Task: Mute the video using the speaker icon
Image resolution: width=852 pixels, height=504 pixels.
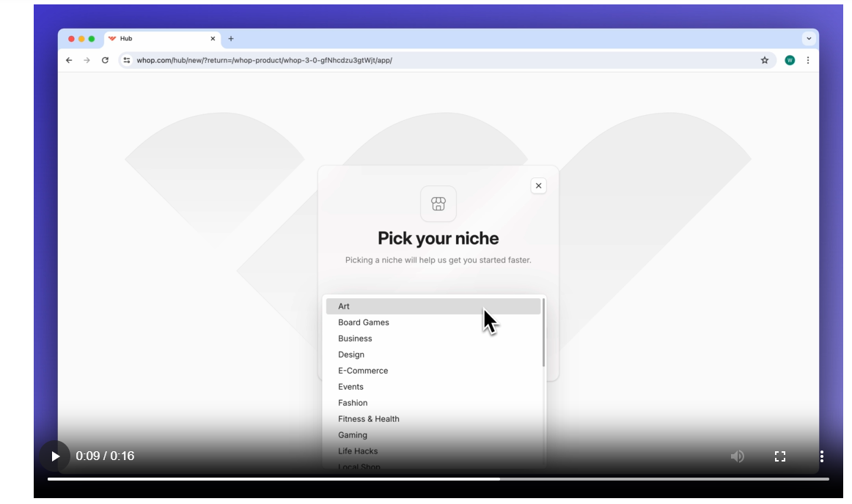Action: pyautogui.click(x=738, y=456)
